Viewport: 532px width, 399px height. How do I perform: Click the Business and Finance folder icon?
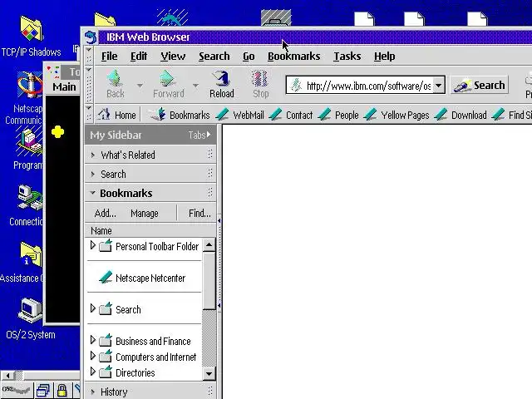click(106, 340)
